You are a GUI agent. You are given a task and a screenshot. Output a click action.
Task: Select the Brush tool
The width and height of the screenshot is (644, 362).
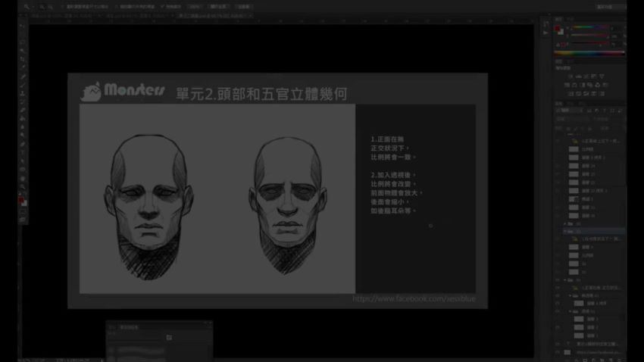pos(23,85)
